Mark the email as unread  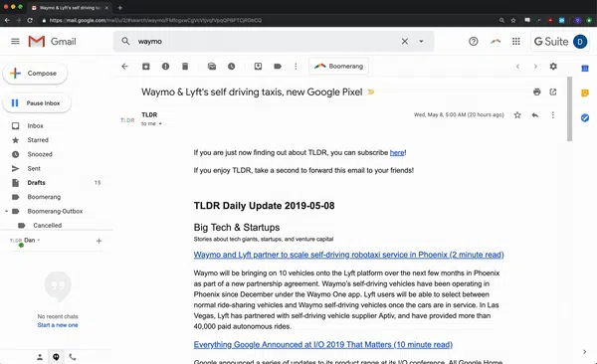coord(212,67)
